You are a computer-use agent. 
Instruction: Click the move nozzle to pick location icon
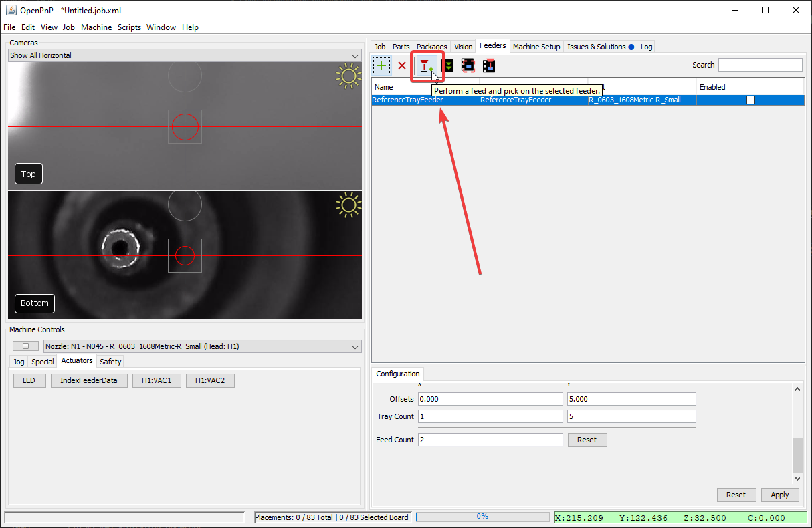click(x=489, y=65)
